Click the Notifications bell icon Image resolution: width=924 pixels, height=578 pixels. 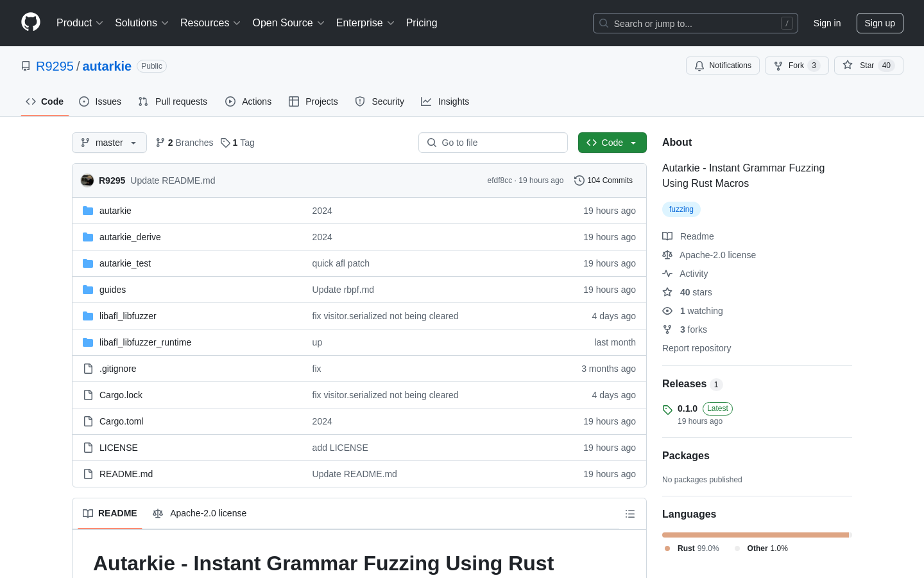click(699, 66)
